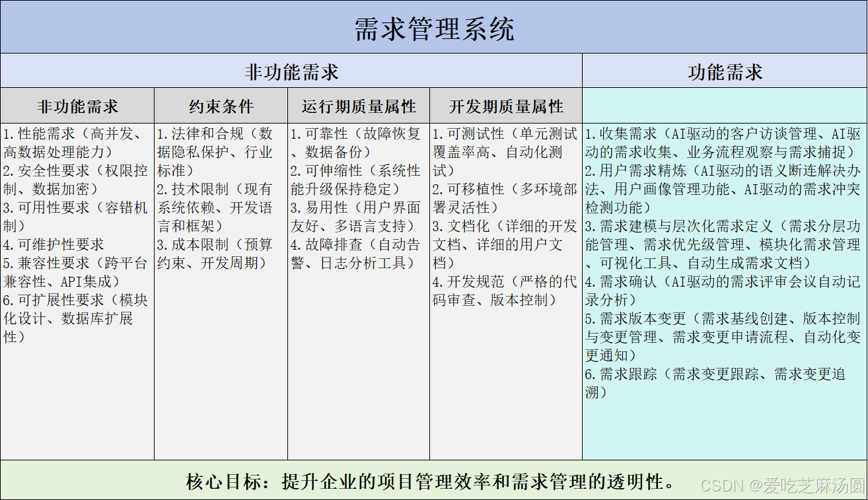
Task: Click the 需求管理系统 title header
Action: click(434, 25)
